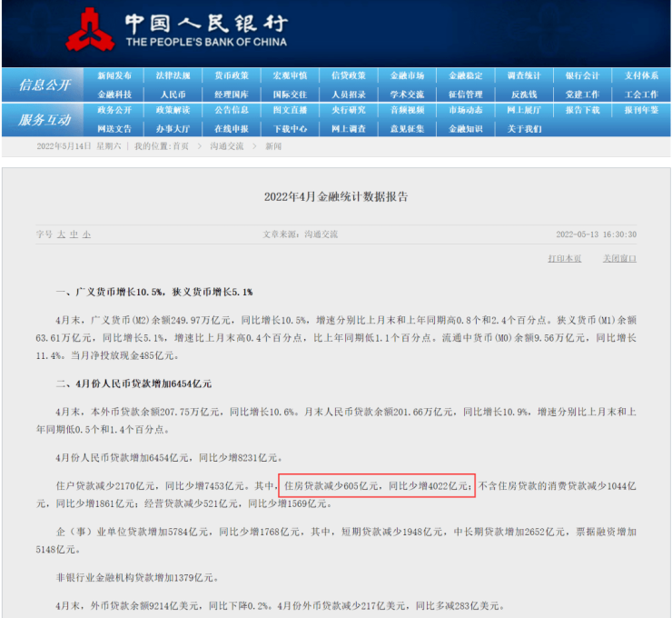Select 征信管理 navigation item
672x618 pixels.
[x=466, y=95]
